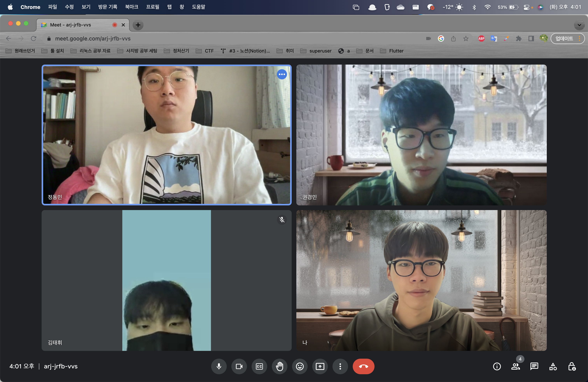Open more options three-dot menu
The image size is (588, 382).
point(340,366)
